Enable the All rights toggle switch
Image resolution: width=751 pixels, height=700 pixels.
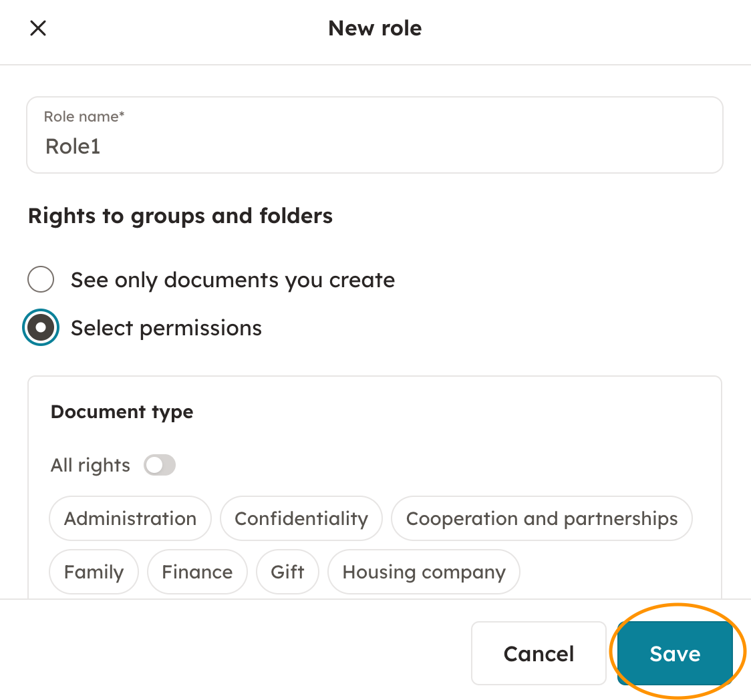pyautogui.click(x=160, y=465)
